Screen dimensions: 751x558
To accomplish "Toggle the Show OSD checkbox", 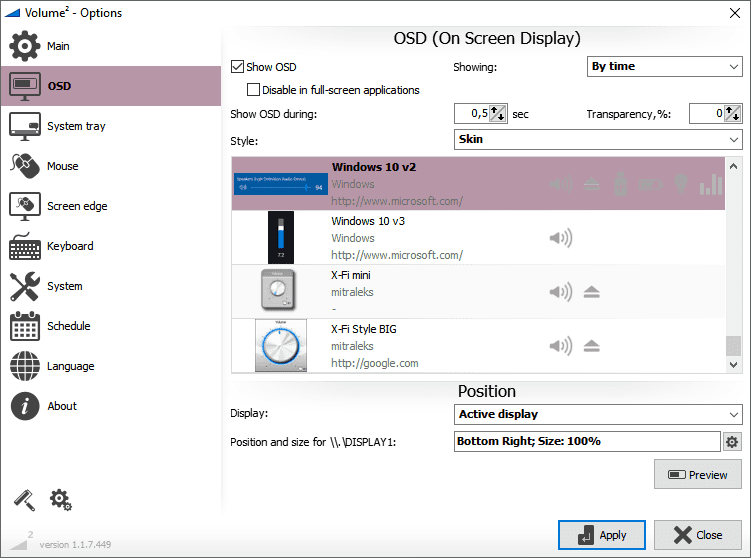I will coord(237,67).
